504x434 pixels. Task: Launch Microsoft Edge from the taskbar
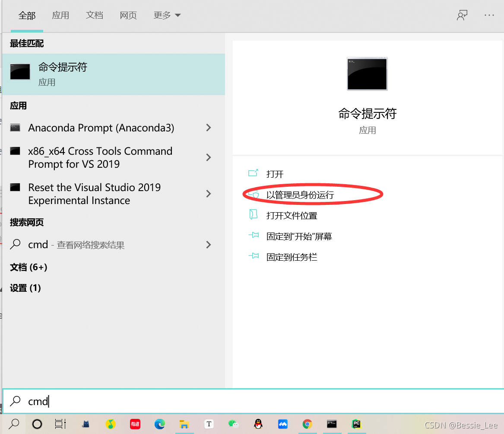(160, 424)
